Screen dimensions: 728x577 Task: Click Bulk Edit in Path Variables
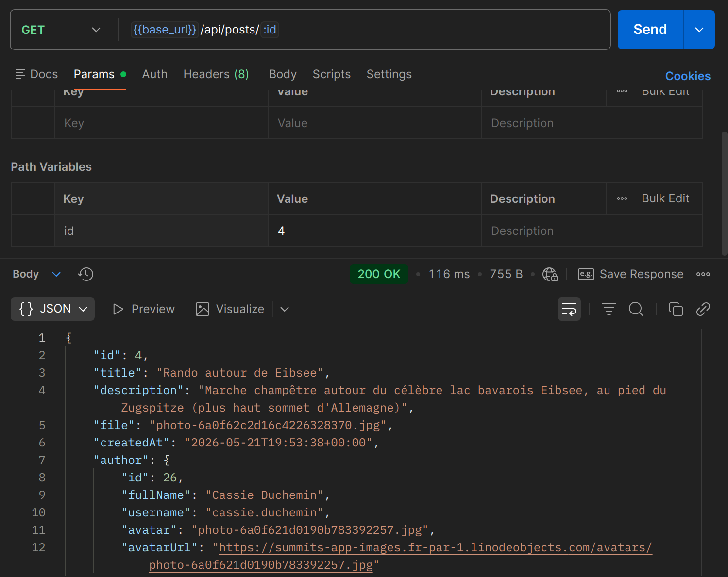point(665,198)
